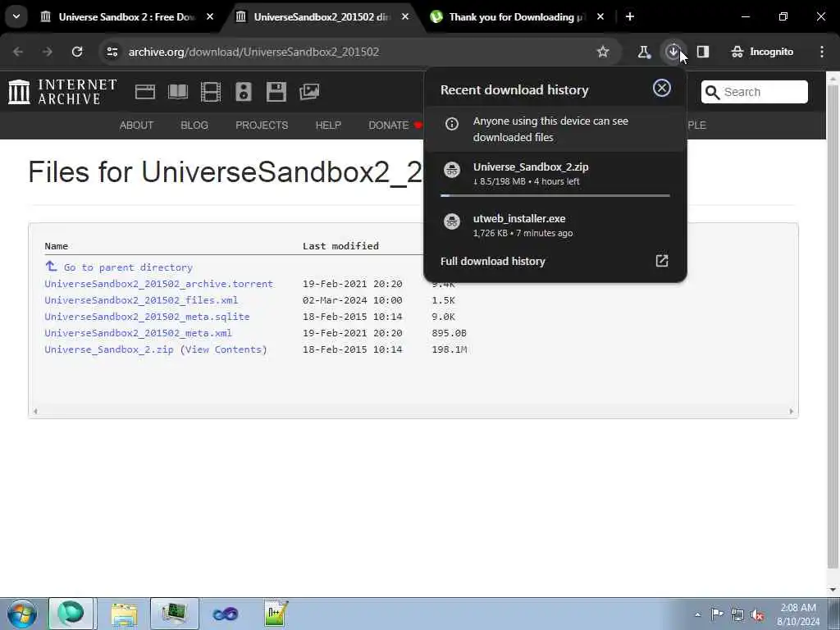The image size is (840, 630).
Task: Go to the Internet Archive home logo
Action: click(x=62, y=92)
